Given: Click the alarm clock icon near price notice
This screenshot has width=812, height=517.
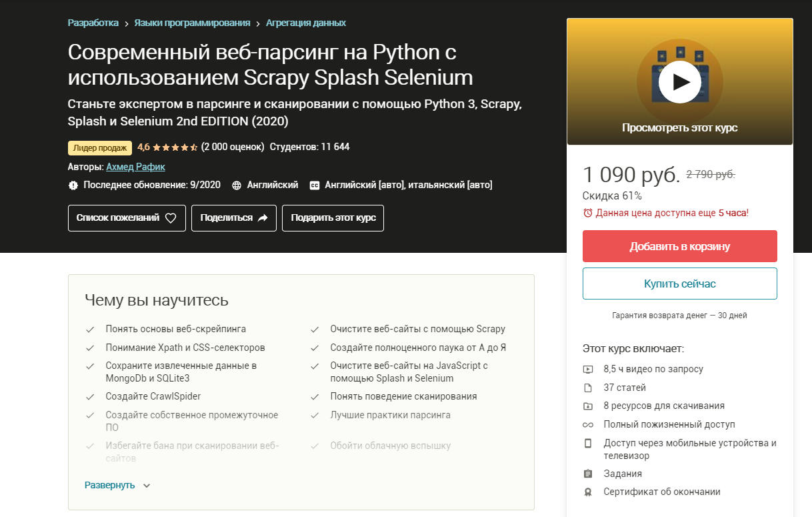Looking at the screenshot, I should (587, 213).
